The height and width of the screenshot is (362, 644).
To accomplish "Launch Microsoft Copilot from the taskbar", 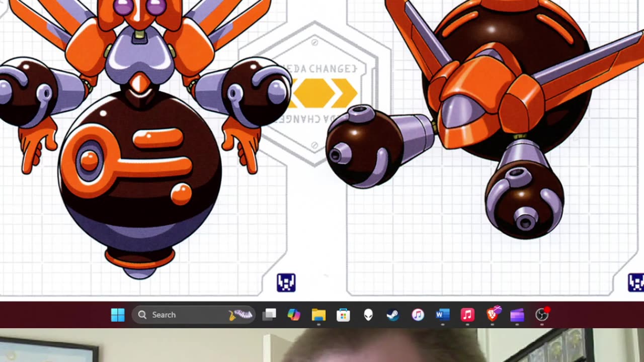I will [x=294, y=315].
